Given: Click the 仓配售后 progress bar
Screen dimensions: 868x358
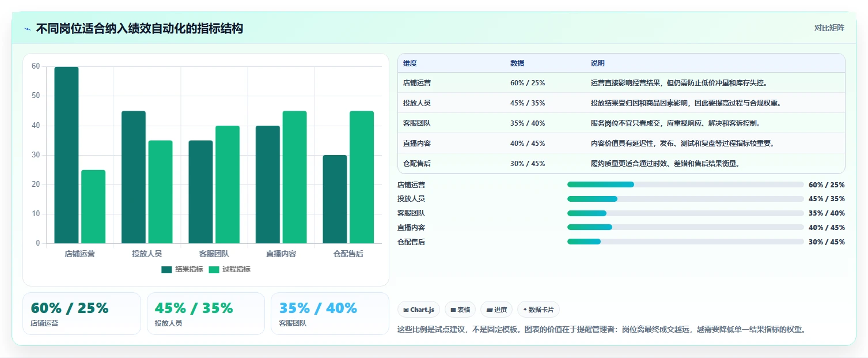Looking at the screenshot, I should [685, 242].
